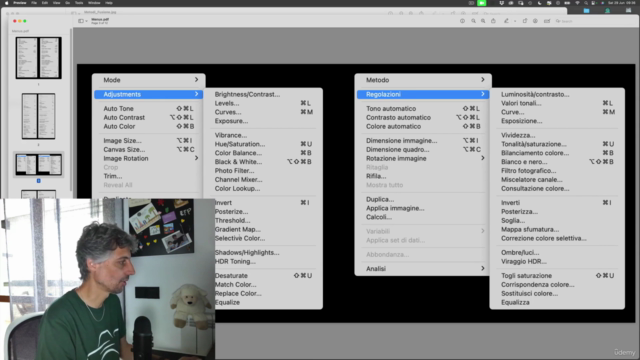Click Hue/Saturation... submenu entry

pyautogui.click(x=240, y=144)
